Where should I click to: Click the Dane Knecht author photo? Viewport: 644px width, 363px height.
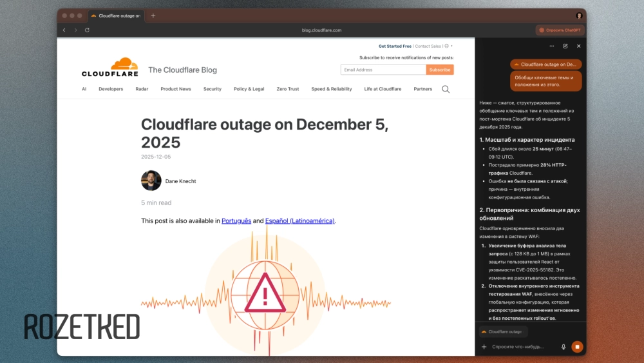pos(151,181)
